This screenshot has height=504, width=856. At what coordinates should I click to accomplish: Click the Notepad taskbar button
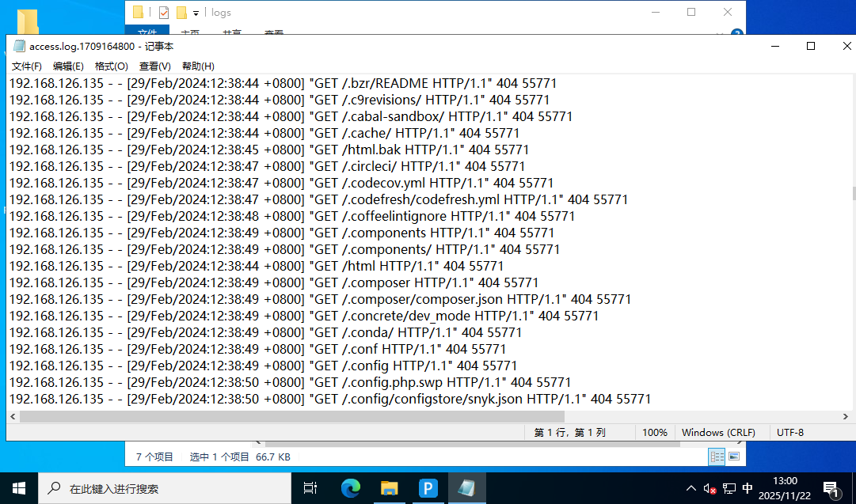click(466, 488)
